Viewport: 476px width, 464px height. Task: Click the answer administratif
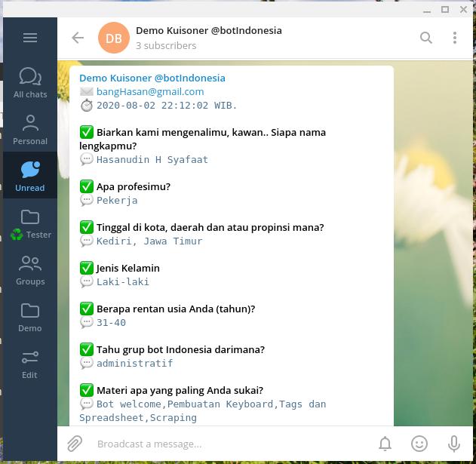tap(134, 363)
